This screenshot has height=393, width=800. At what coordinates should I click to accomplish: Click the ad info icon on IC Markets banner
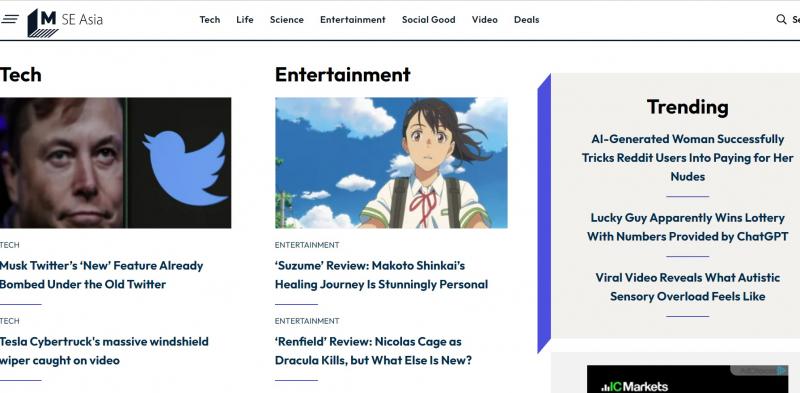(782, 371)
